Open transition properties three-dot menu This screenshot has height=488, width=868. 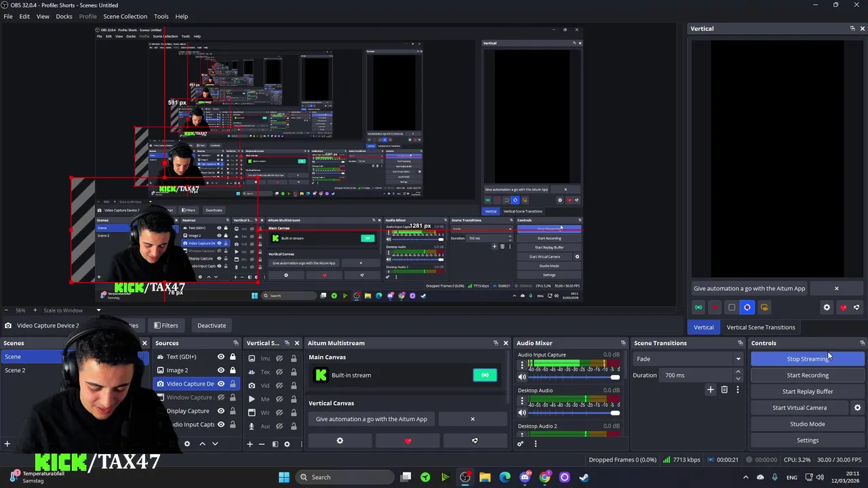[x=738, y=390]
